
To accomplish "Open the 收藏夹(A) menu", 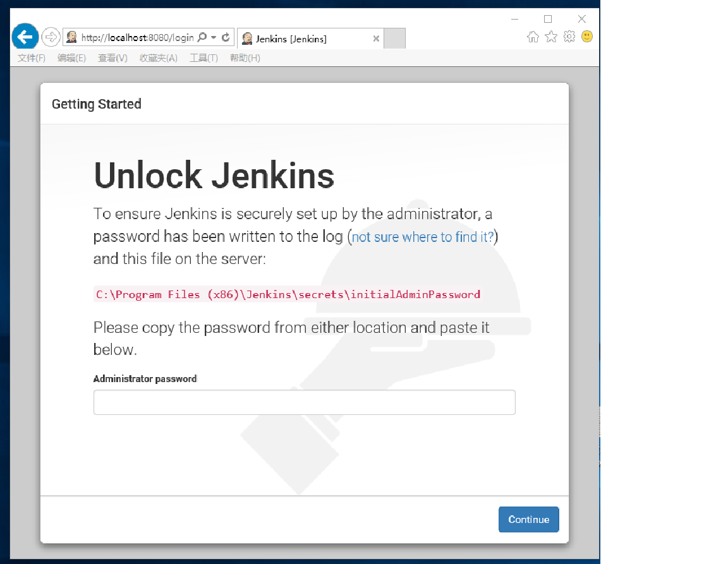I will coord(159,58).
